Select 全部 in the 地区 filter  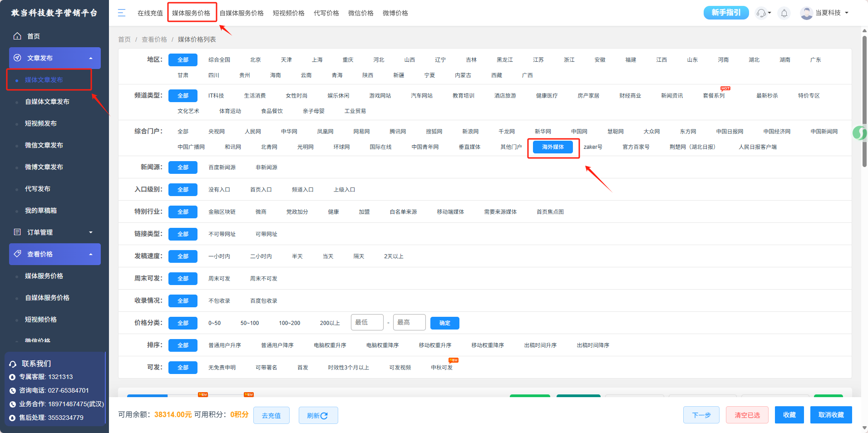[x=183, y=60]
